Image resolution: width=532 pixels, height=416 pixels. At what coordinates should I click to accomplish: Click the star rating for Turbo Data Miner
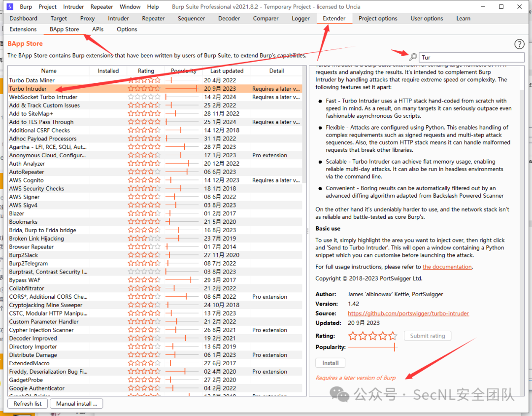[144, 80]
